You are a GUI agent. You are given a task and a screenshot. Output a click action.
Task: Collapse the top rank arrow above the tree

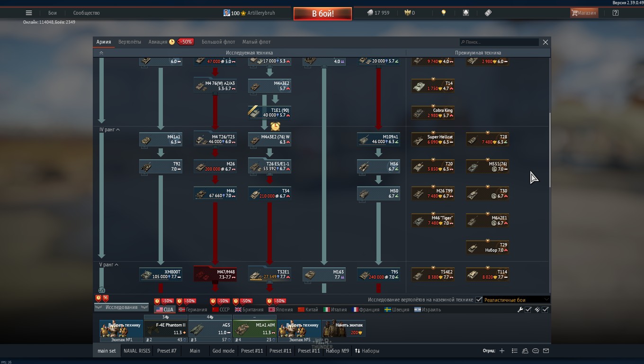point(101,53)
